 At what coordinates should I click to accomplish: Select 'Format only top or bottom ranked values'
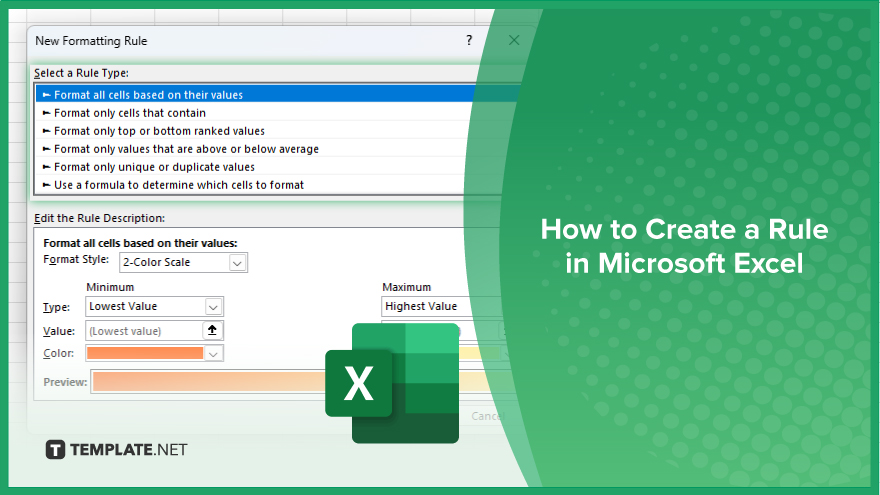pos(278,131)
